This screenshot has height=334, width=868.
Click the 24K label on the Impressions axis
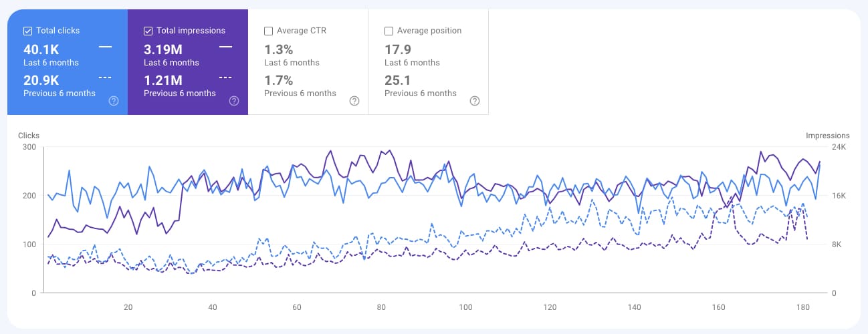click(x=839, y=147)
